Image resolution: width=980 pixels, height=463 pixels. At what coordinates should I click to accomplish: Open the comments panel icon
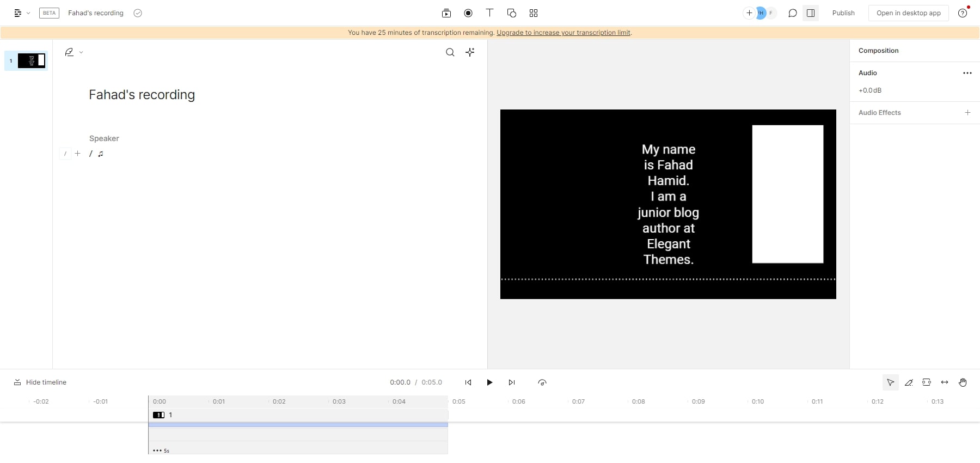click(793, 13)
